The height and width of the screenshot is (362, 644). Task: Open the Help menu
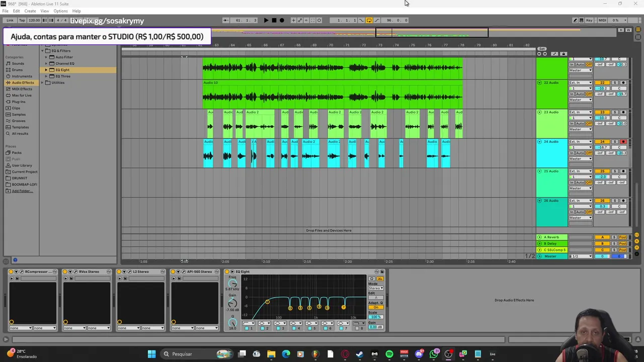coord(76,11)
